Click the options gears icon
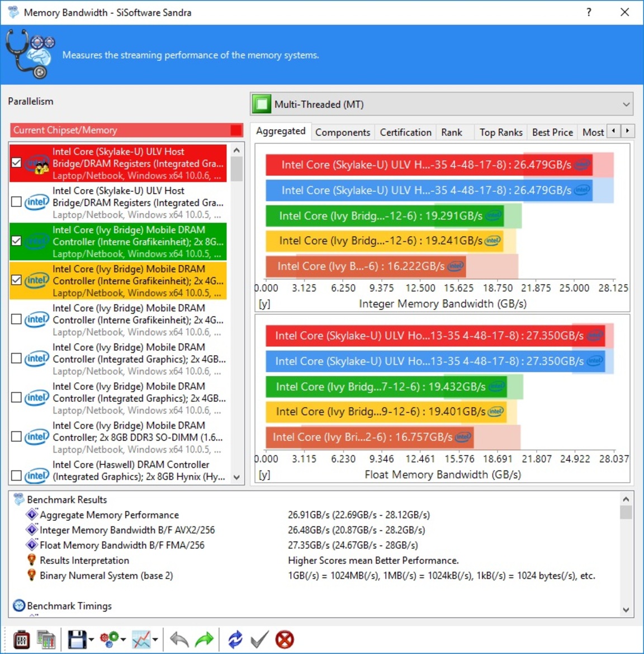644x654 pixels. (109, 639)
